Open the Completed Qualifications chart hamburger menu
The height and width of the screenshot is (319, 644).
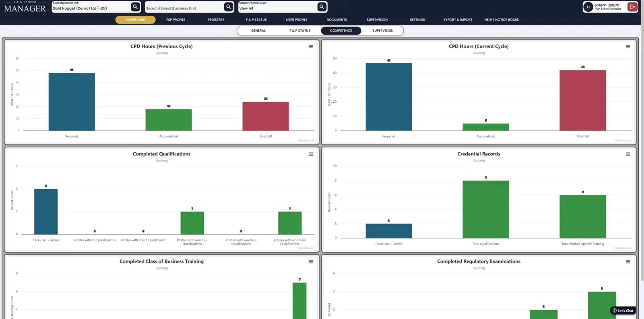[x=311, y=154]
